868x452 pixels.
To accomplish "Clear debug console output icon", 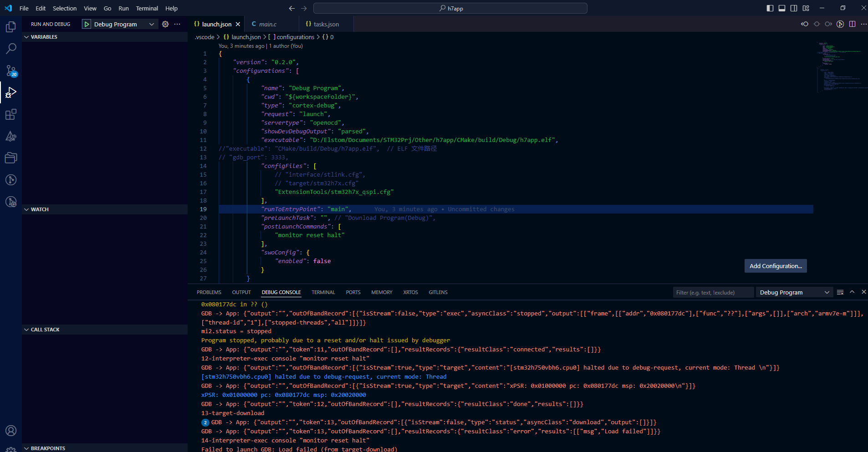I will point(840,292).
